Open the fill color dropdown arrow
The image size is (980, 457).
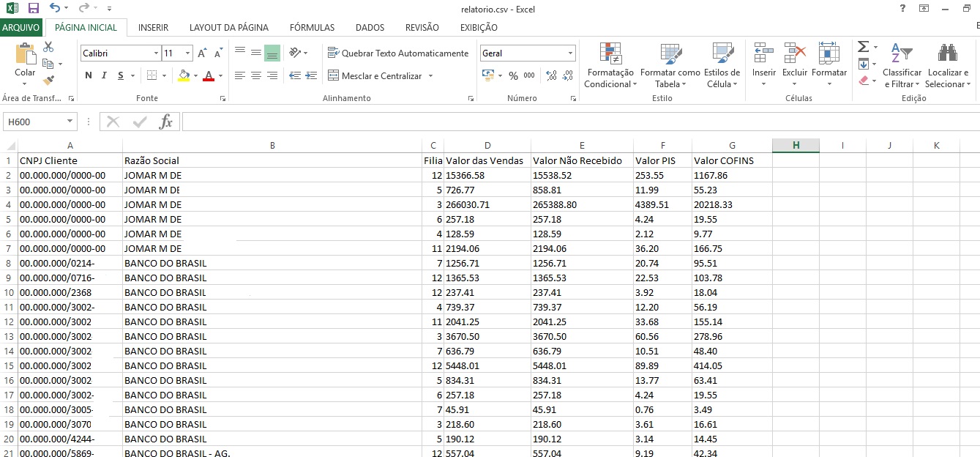195,75
